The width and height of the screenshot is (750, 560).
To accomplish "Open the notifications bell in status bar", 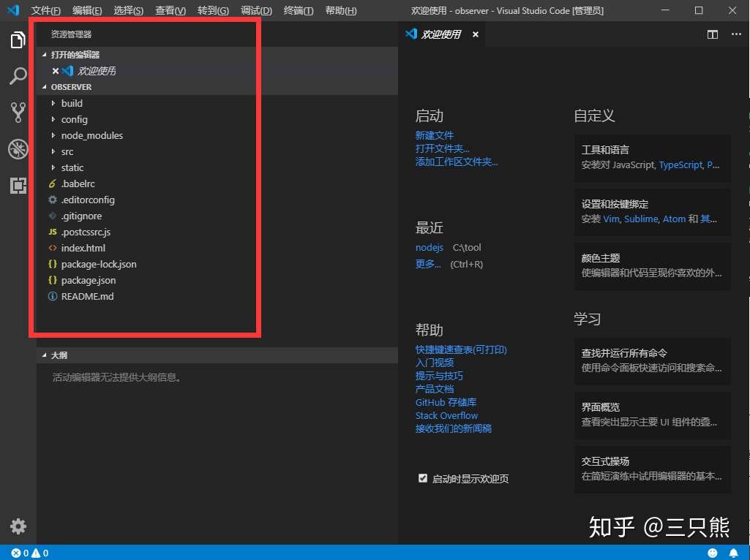I will (x=733, y=553).
